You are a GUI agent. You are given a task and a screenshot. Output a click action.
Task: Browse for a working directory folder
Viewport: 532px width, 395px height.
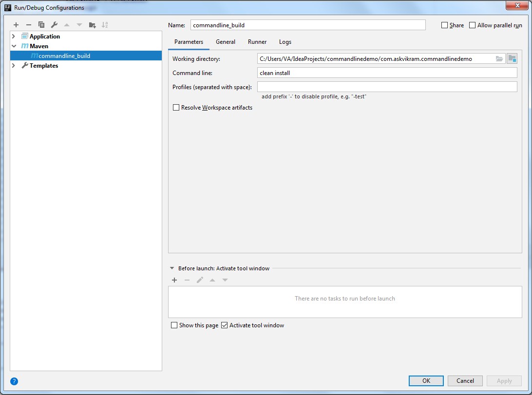click(x=499, y=58)
